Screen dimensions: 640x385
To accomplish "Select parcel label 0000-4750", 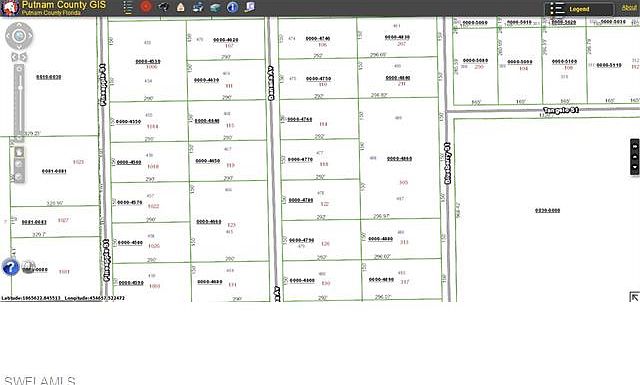I will [x=318, y=78].
